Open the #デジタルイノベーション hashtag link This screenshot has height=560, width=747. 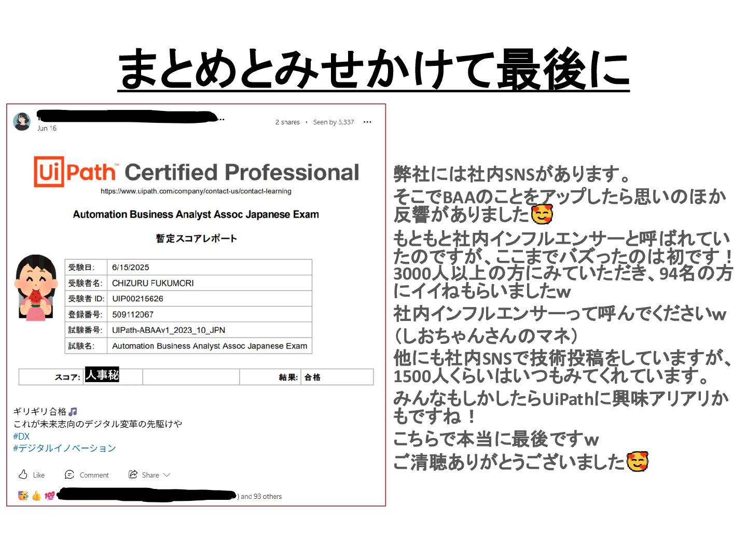pyautogui.click(x=64, y=448)
